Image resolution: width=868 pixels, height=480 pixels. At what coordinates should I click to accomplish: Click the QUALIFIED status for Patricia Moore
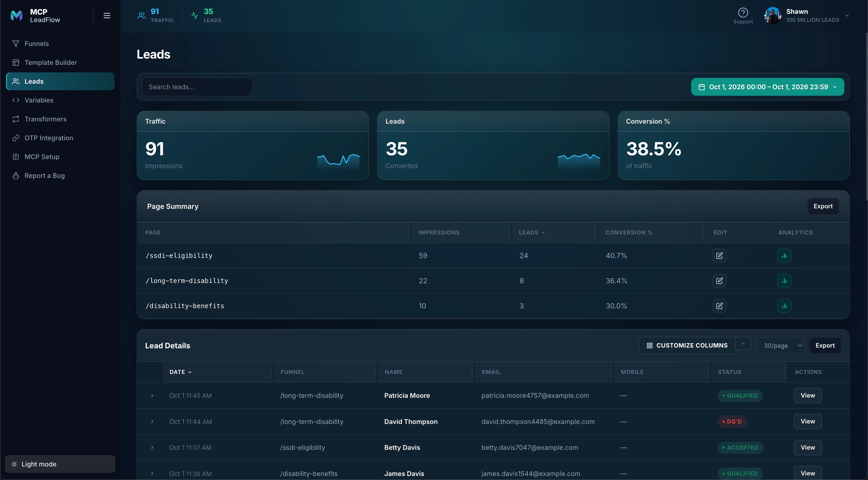tap(740, 395)
